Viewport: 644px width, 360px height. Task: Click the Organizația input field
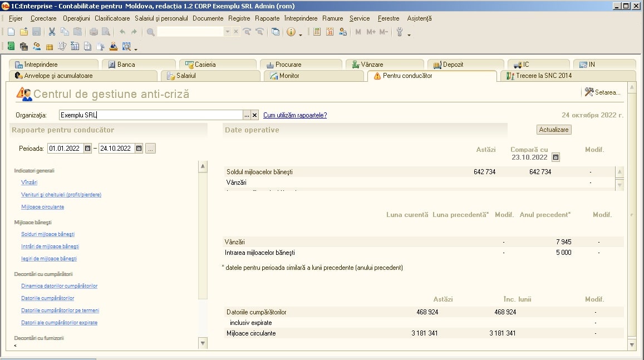pos(151,115)
